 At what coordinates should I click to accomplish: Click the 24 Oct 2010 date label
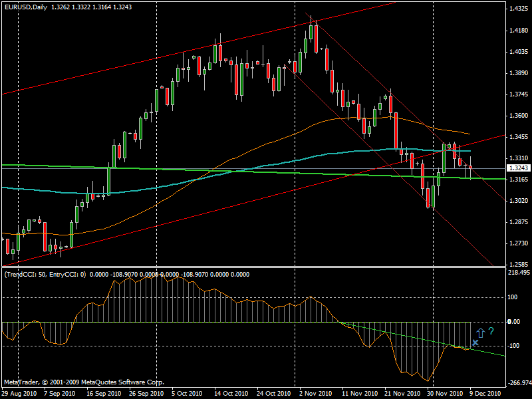(273, 394)
